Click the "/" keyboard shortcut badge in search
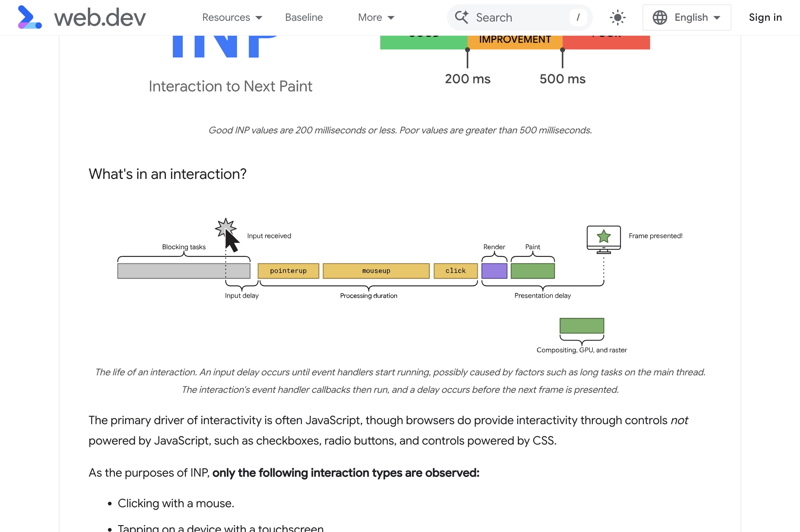Image resolution: width=800 pixels, height=532 pixels. [x=578, y=17]
